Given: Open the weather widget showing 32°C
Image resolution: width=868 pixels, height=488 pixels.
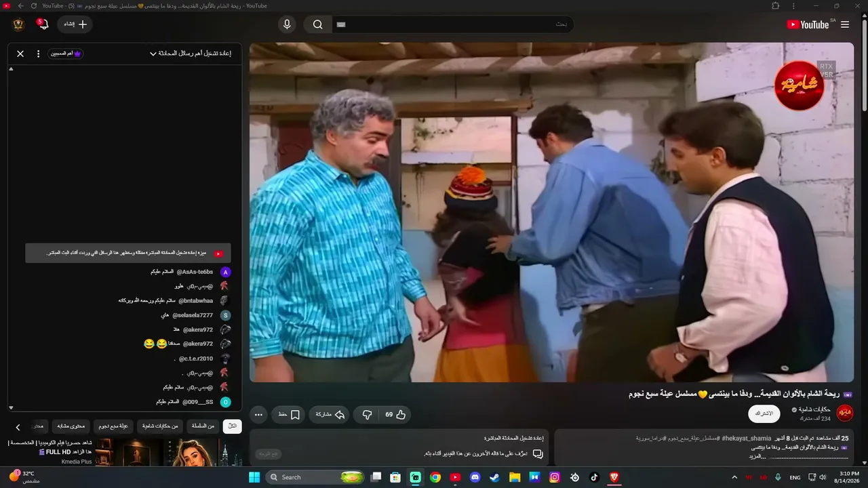Looking at the screenshot, I should click(24, 476).
